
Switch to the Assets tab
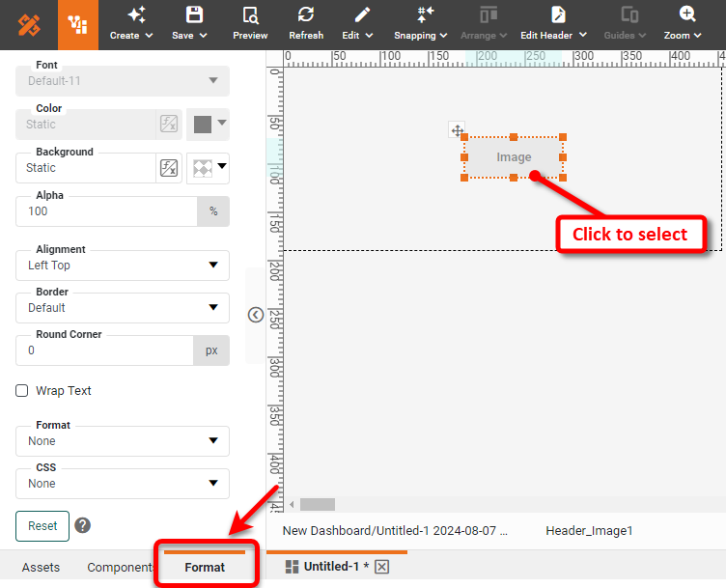pos(41,568)
